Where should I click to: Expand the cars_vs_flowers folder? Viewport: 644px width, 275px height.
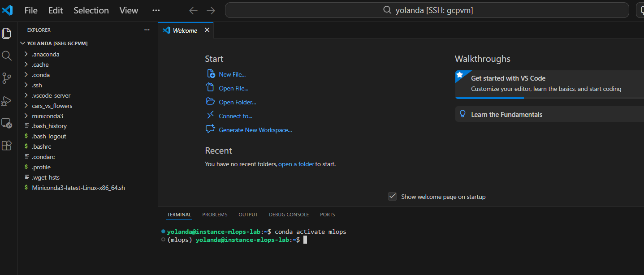(x=52, y=106)
